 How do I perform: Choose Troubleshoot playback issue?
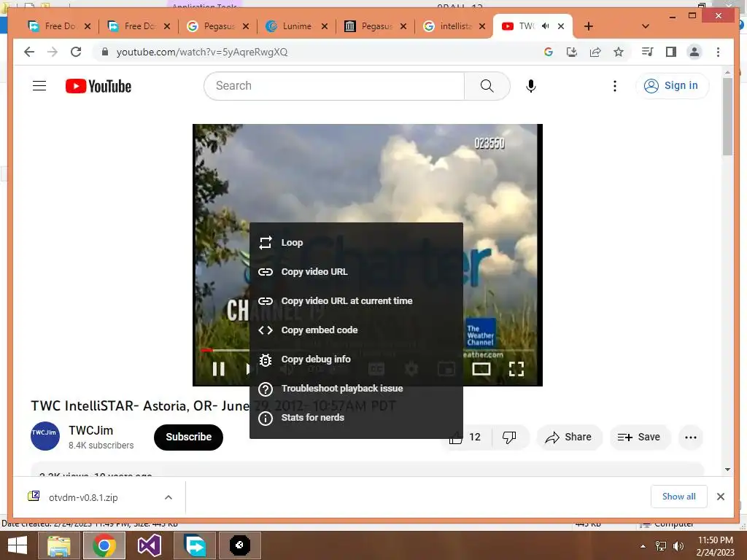point(356,389)
